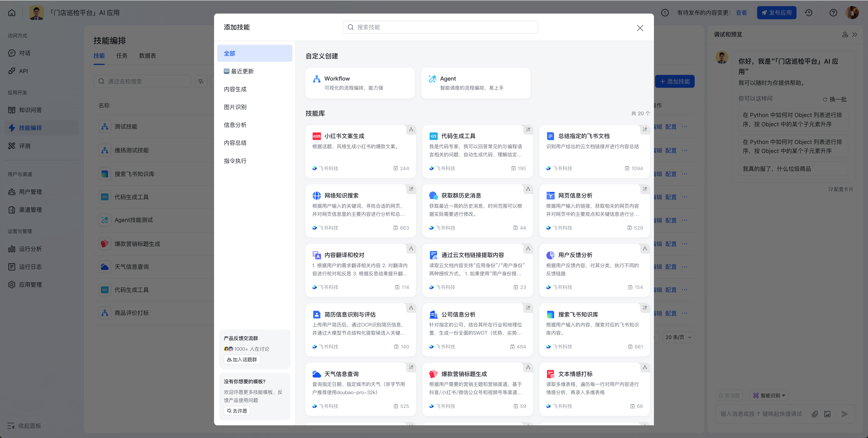This screenshot has height=438, width=868.
Task: Create a custom Agent skill
Action: point(476,83)
